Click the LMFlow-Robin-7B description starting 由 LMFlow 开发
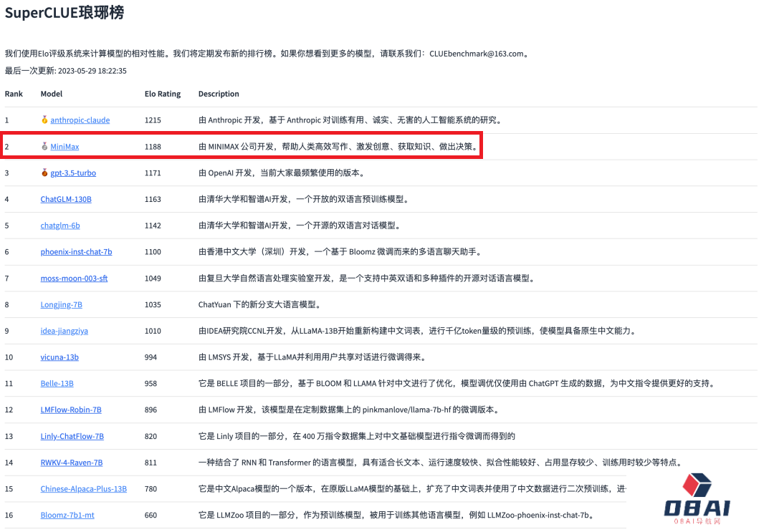The height and width of the screenshot is (532, 774). click(348, 410)
